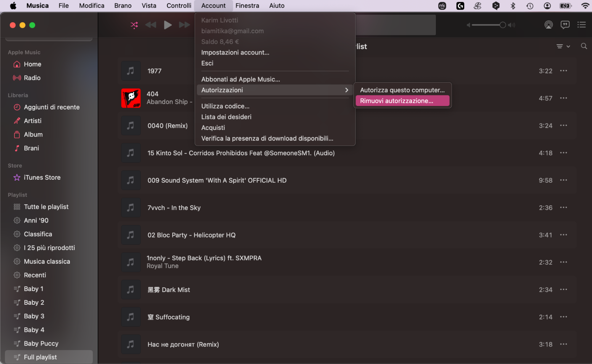
Task: Skip to next track
Action: coord(185,25)
